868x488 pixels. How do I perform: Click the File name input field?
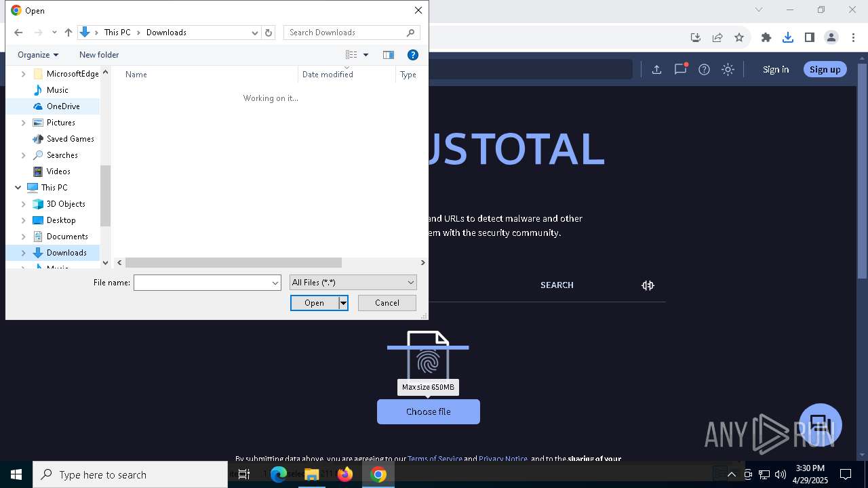[202, 283]
